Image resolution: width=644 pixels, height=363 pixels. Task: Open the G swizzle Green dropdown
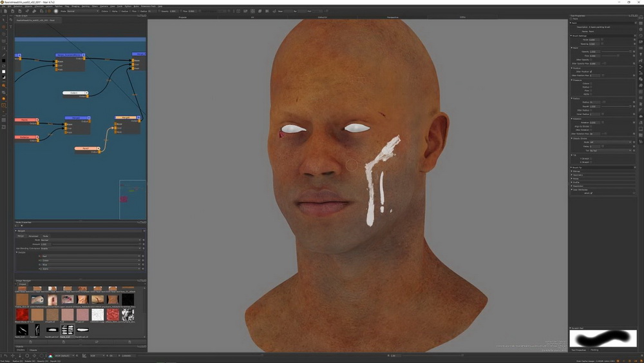pyautogui.click(x=91, y=260)
